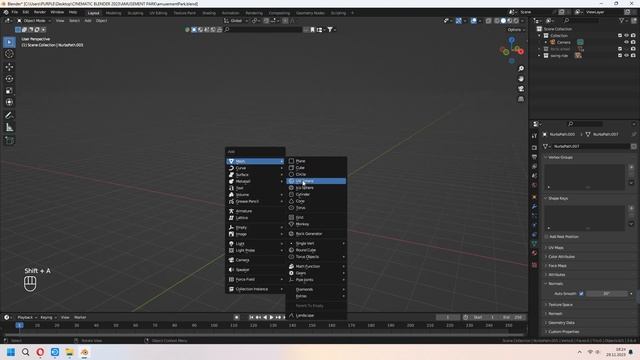Select the Annotate pencil tool
The width and height of the screenshot is (640, 360).
click(x=9, y=116)
